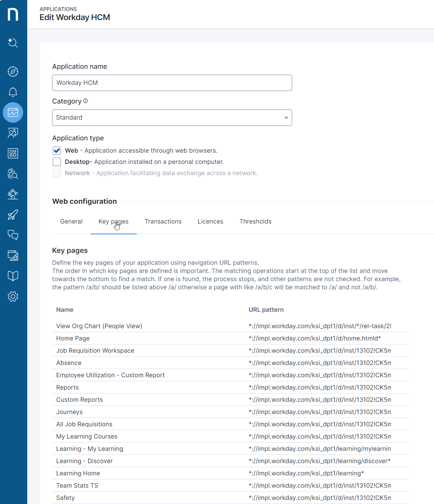The height and width of the screenshot is (504, 434).
Task: Open the search icon with sparkle
Action: [13, 43]
